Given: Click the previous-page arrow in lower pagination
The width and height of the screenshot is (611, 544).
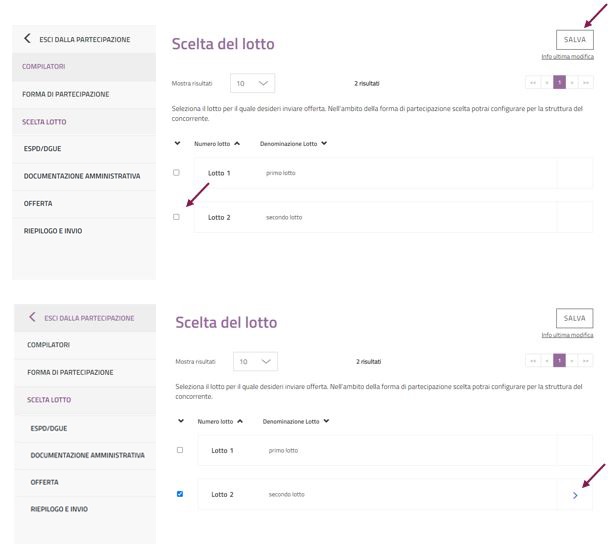Looking at the screenshot, I should [x=546, y=360].
